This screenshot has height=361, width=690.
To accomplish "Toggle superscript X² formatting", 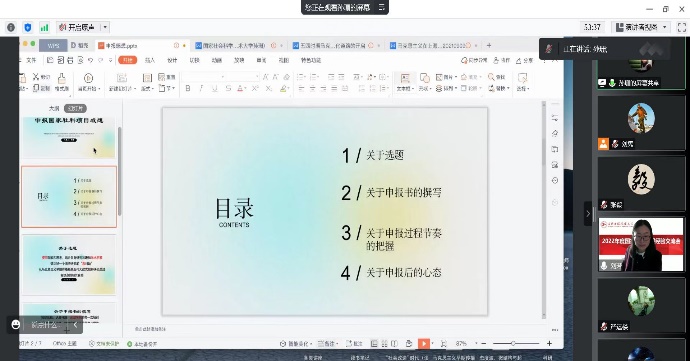I will coord(255,88).
